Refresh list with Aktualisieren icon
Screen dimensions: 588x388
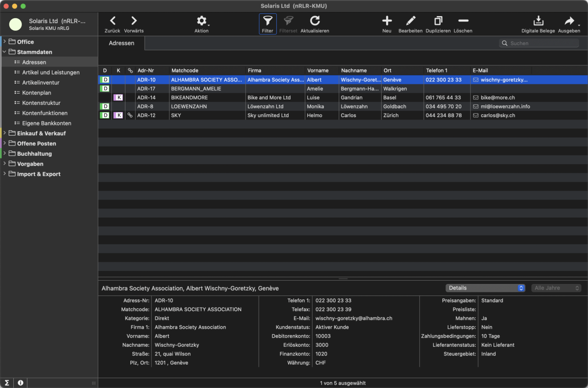coord(315,21)
